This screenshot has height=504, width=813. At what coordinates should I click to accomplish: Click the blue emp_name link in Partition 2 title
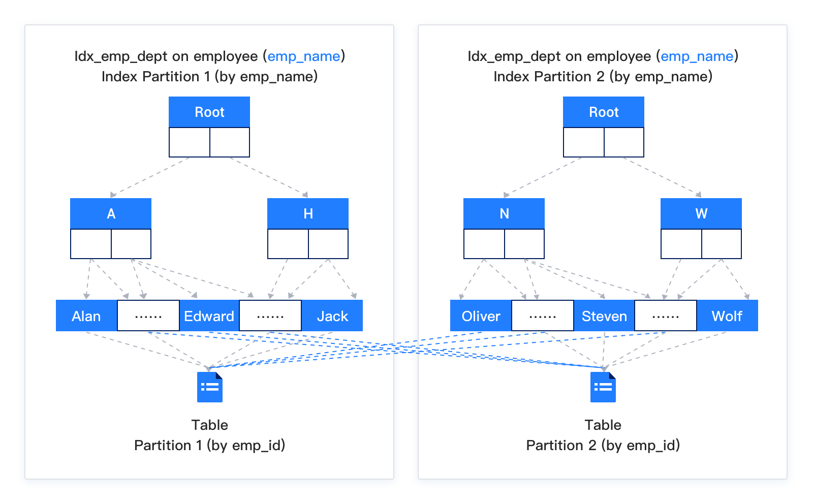697,56
